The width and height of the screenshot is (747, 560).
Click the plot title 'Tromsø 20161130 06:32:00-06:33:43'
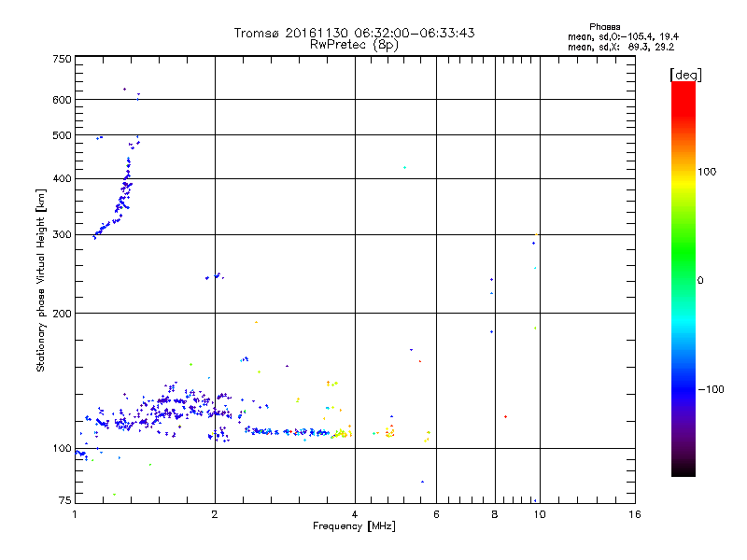pos(354,33)
